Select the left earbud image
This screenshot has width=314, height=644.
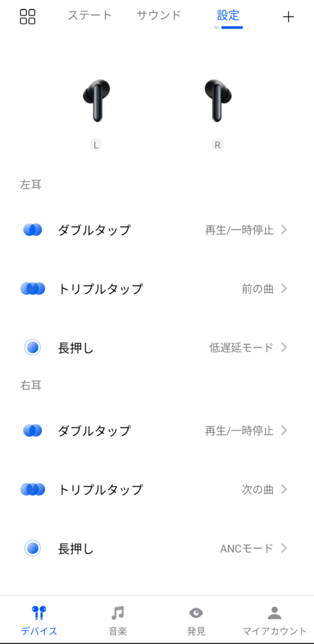pyautogui.click(x=96, y=101)
